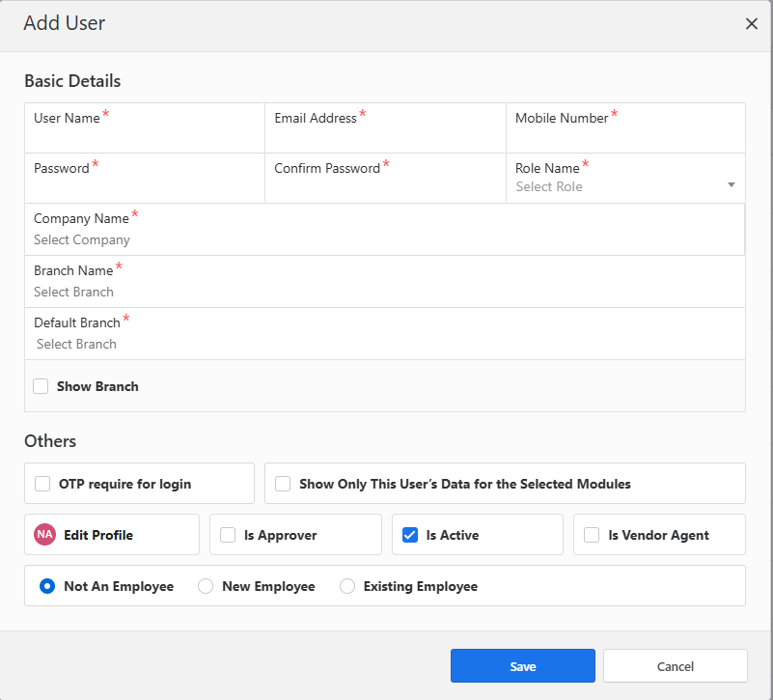
Task: Tick the Is Vendor Agent checkbox
Action: [592, 535]
